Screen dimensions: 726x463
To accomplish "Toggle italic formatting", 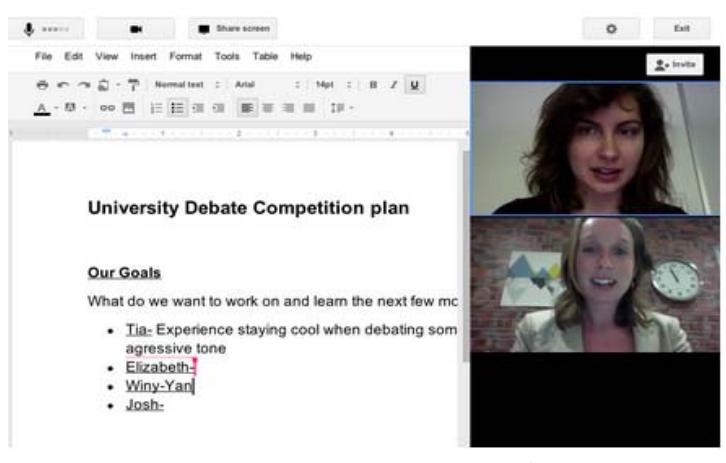I will point(394,85).
